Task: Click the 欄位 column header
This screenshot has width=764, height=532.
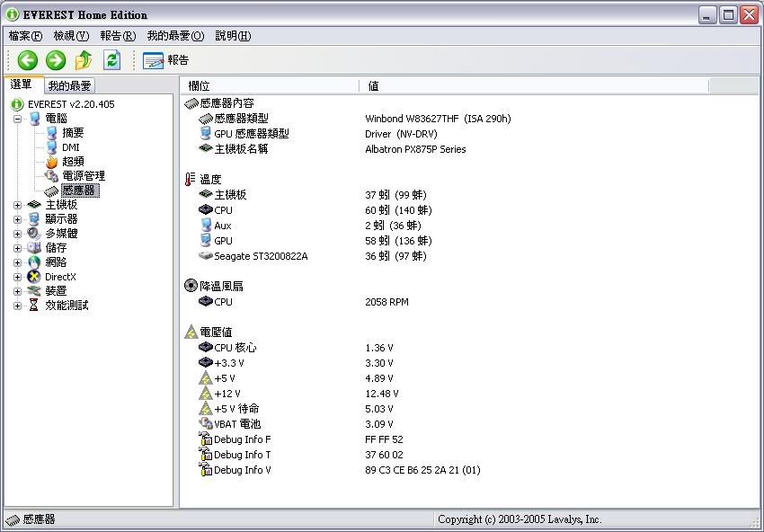Action: (270, 86)
